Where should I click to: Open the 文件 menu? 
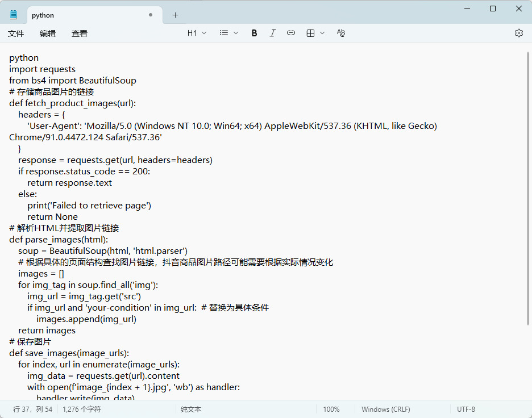coord(16,33)
